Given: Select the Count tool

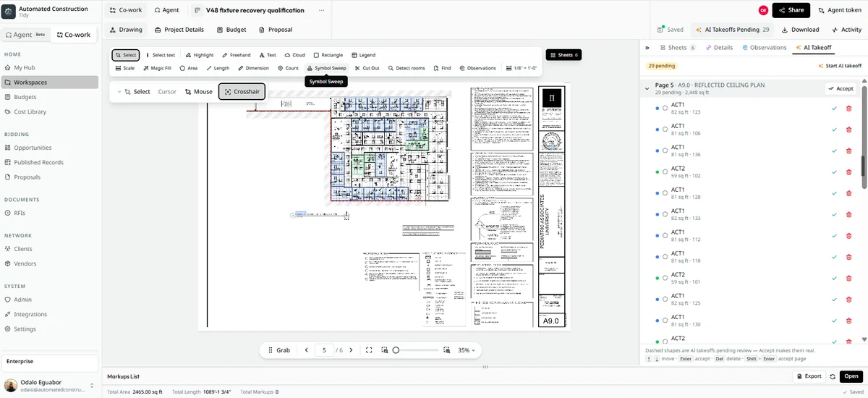Looking at the screenshot, I should (288, 68).
